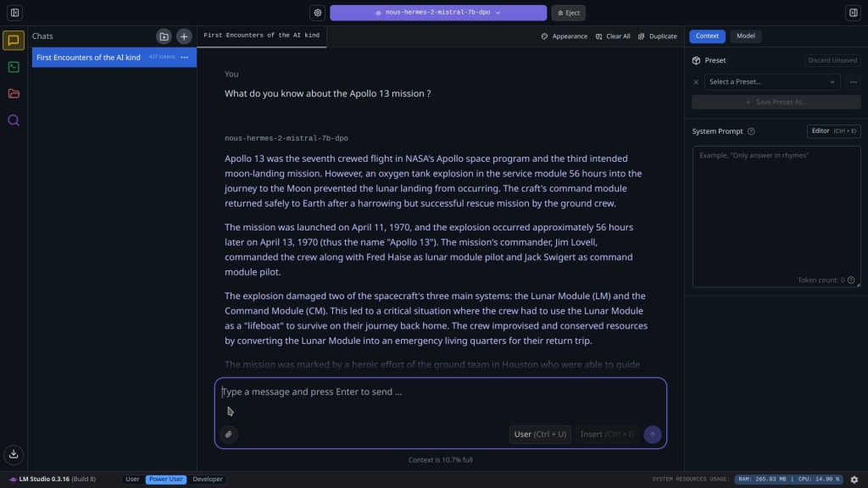This screenshot has height=488, width=868.
Task: Select the Context tab
Action: pos(707,36)
